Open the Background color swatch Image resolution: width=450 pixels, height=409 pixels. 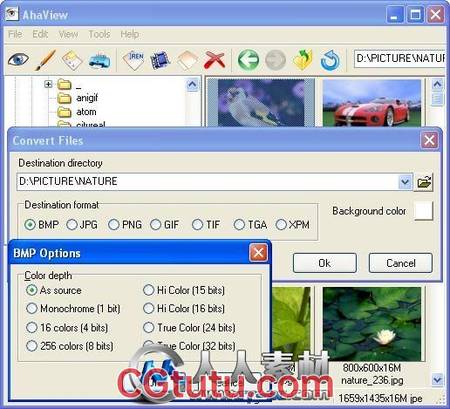pyautogui.click(x=423, y=211)
